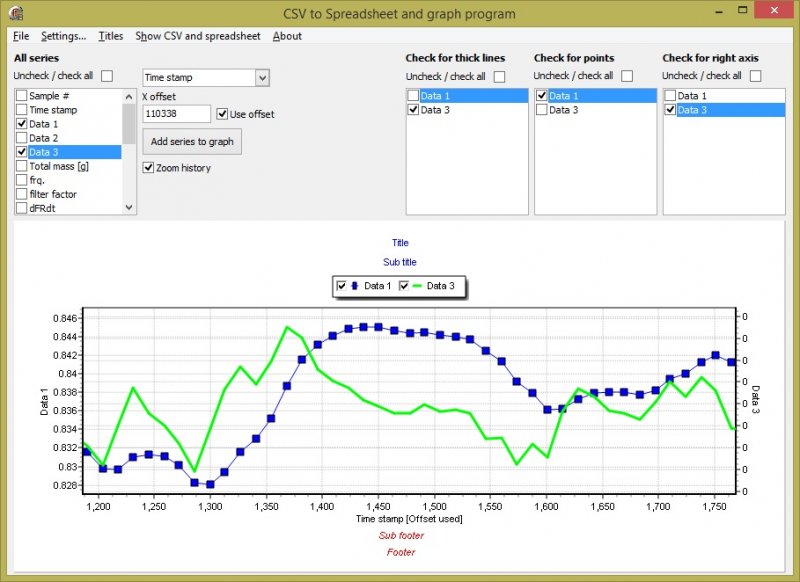
Task: Close the CSV graph program window
Action: 774,10
